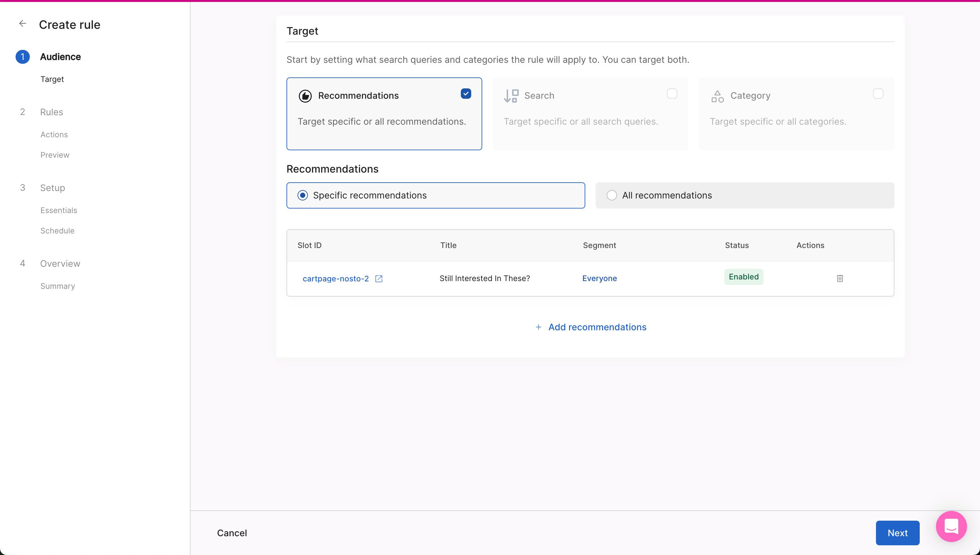Enable the Category targeting checkbox
The height and width of the screenshot is (555, 980).
pyautogui.click(x=878, y=93)
